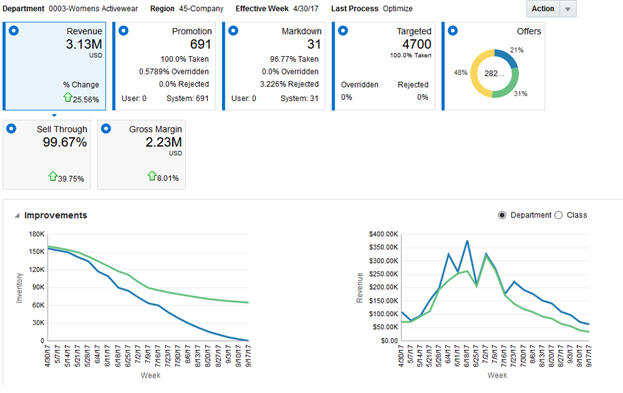
Task: Click the Revenue 3.13M value
Action: (84, 44)
